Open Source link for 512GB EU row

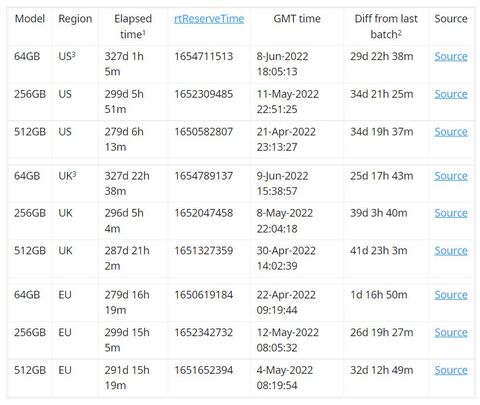tap(451, 370)
